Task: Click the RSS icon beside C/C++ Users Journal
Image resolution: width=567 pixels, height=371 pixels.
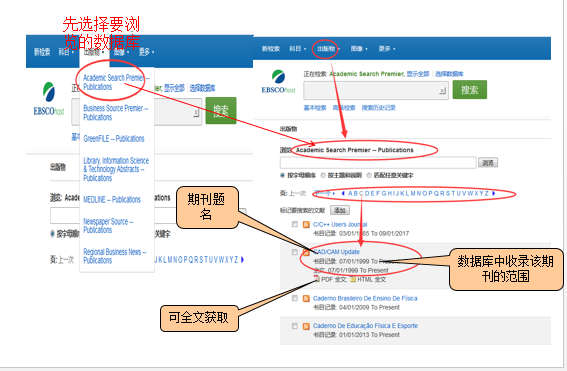Action: pyautogui.click(x=306, y=225)
